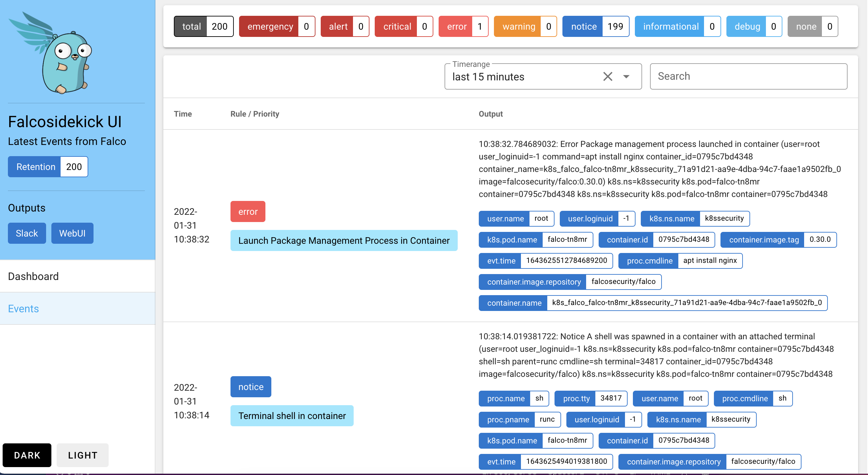Switch to the LIGHT theme

click(82, 455)
